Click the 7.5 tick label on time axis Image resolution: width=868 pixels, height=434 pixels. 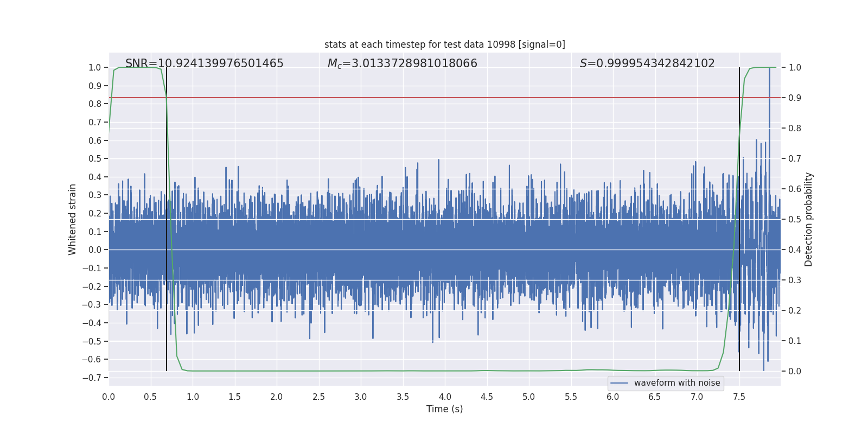click(x=739, y=397)
